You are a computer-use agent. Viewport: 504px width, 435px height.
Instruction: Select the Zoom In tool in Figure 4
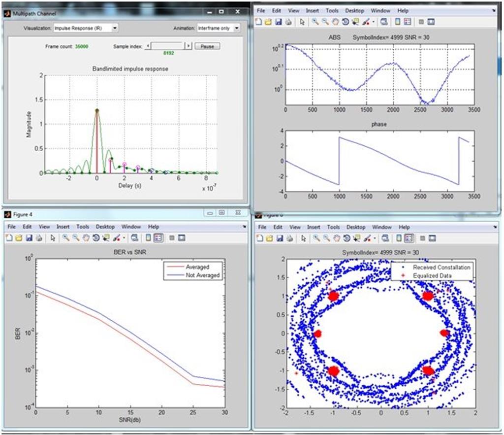point(65,238)
